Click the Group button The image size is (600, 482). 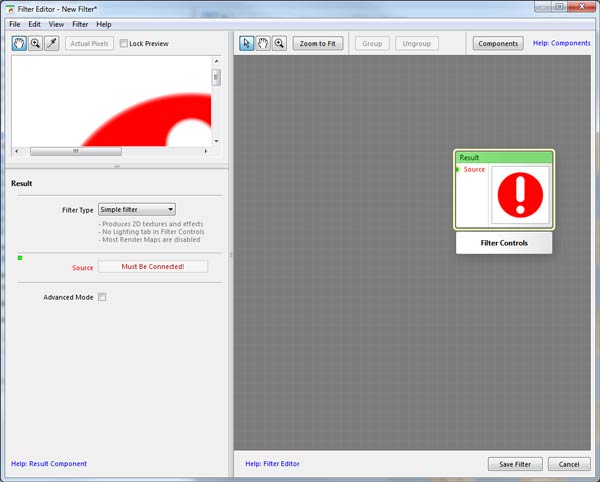372,44
